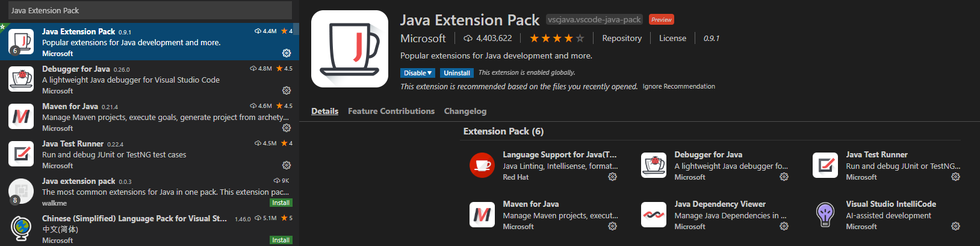Click Debugger for Java icon in pack grid
The width and height of the screenshot is (980, 246).
tap(654, 165)
